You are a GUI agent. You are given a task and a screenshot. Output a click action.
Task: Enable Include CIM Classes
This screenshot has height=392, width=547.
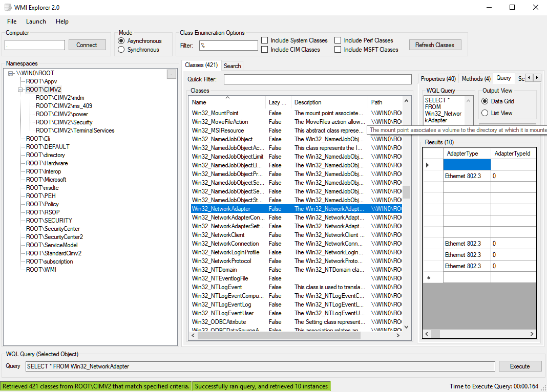pos(291,50)
